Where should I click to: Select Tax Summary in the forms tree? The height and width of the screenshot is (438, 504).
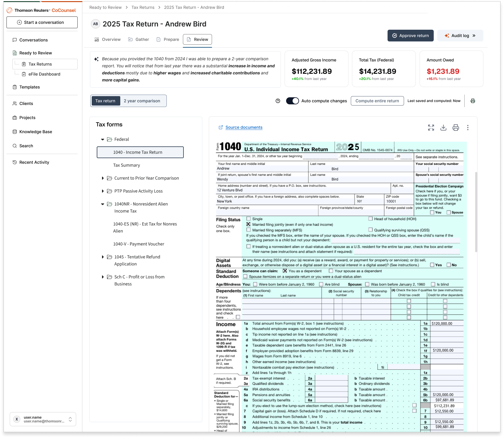coord(126,165)
